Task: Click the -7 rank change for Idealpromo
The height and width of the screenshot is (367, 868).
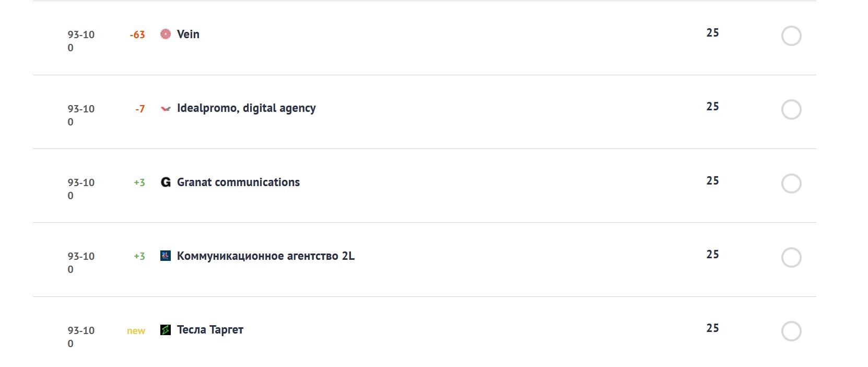Action: click(140, 109)
